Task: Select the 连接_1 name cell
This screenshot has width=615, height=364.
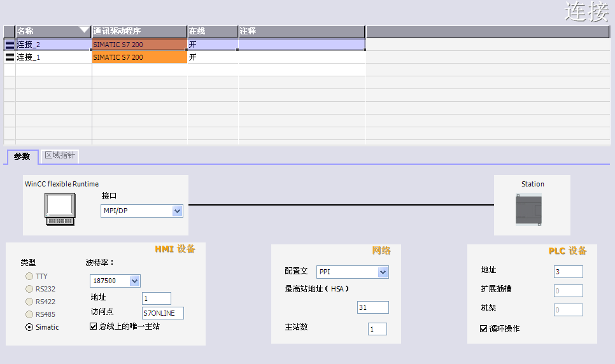Action: tap(53, 57)
